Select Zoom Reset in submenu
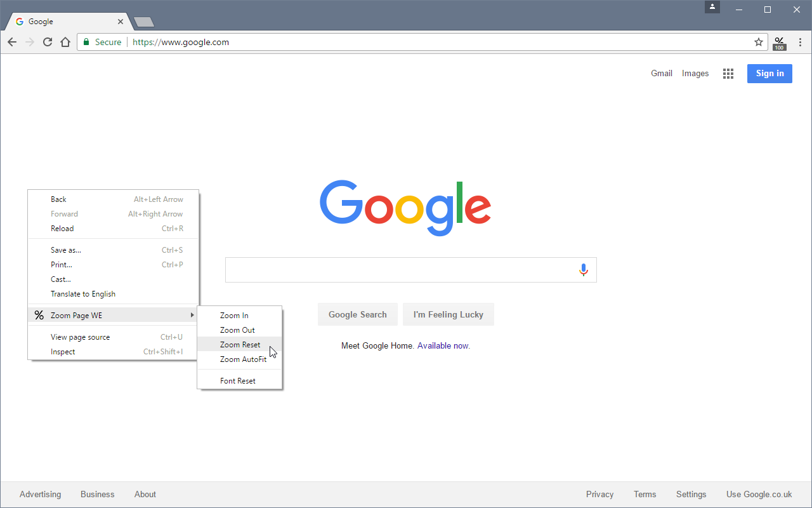Screen dimensions: 812x508 pos(240,345)
